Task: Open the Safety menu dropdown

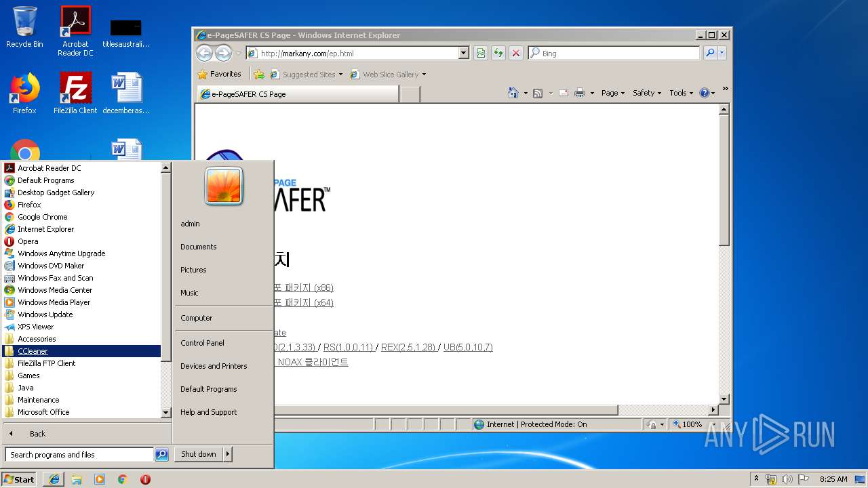Action: click(x=647, y=93)
